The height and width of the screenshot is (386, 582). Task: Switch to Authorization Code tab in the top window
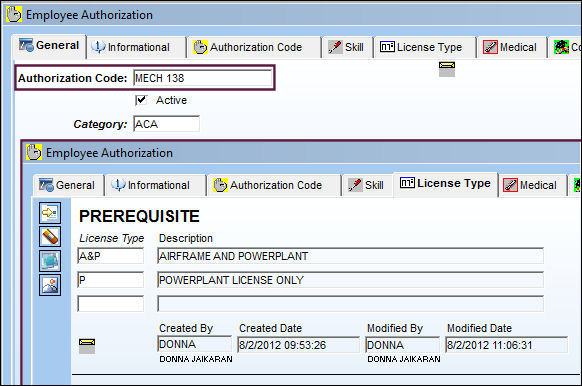[x=254, y=48]
